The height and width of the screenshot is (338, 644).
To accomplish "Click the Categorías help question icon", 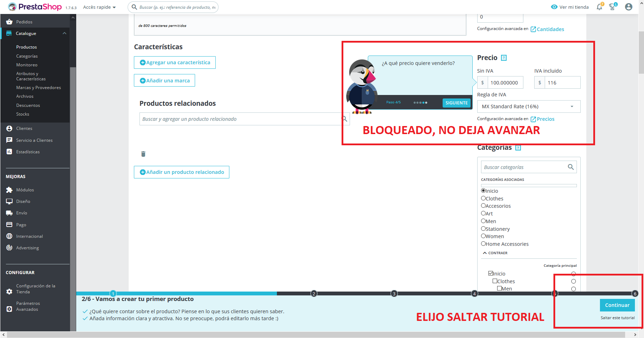I will pyautogui.click(x=518, y=148).
